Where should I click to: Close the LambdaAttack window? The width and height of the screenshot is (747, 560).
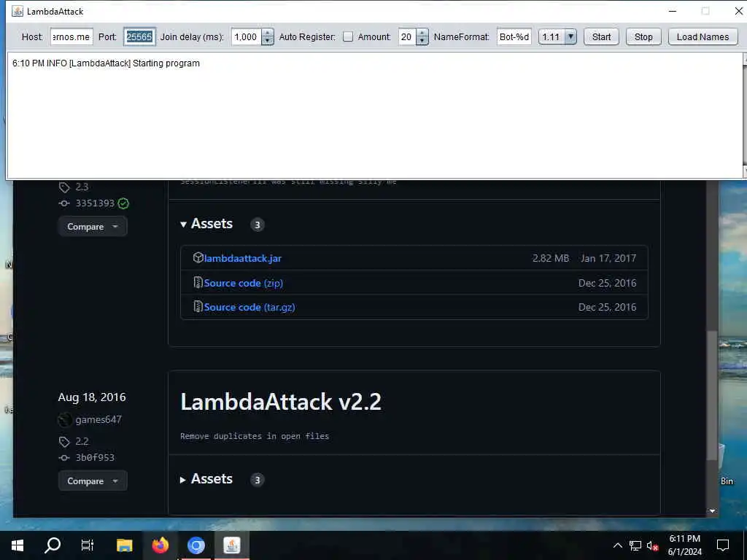[x=738, y=11]
